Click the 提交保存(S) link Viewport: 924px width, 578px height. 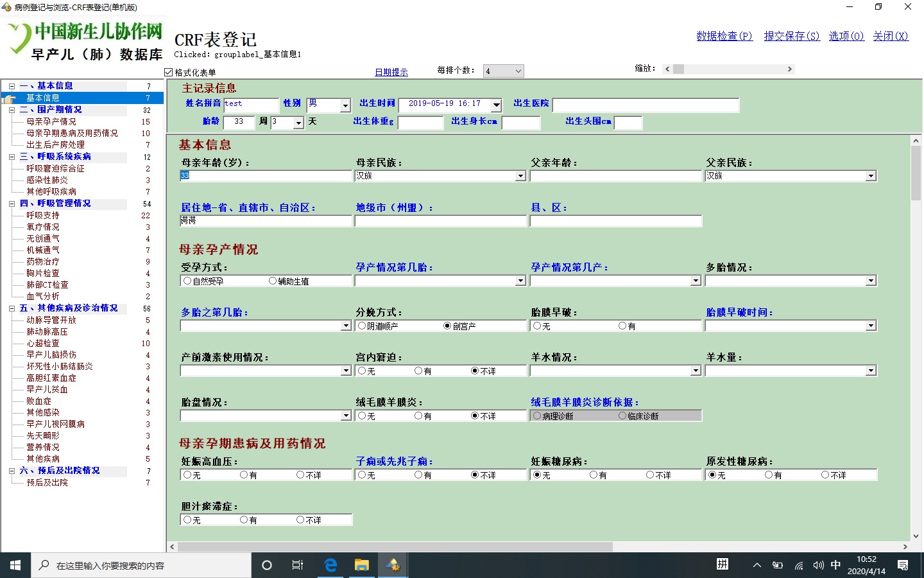[x=792, y=37]
